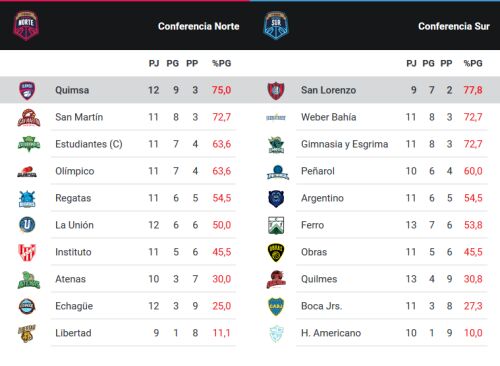Click the Conferencia Sur badge logo
The height and width of the screenshot is (366, 500).
[x=276, y=25]
